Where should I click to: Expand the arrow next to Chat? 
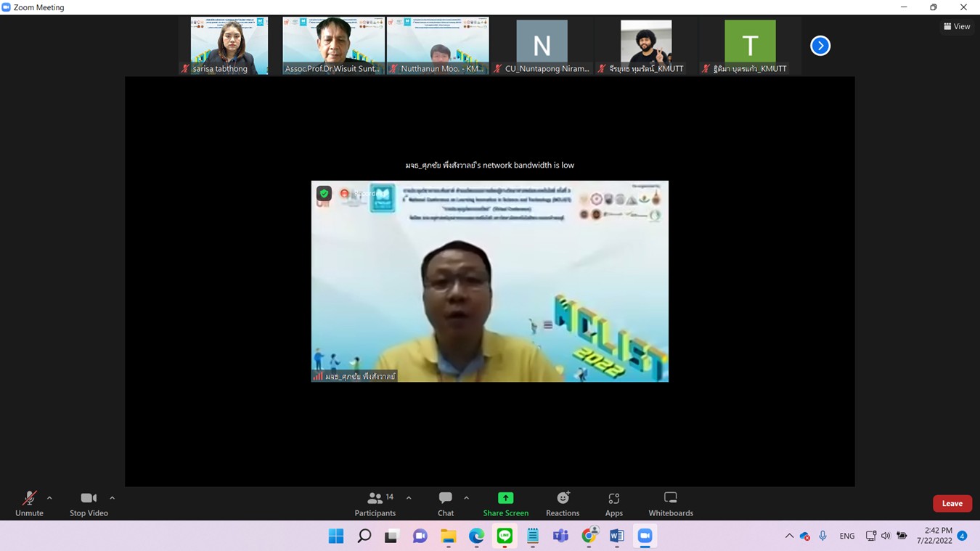[466, 498]
